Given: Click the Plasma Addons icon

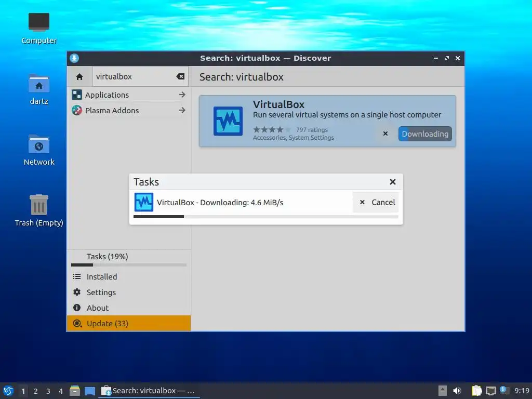Looking at the screenshot, I should [x=77, y=110].
